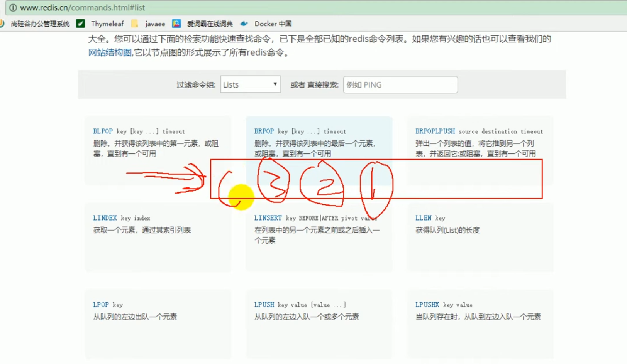Viewport: 627px width, 364px height.
Task: Open the LPOP command page
Action: 100,304
